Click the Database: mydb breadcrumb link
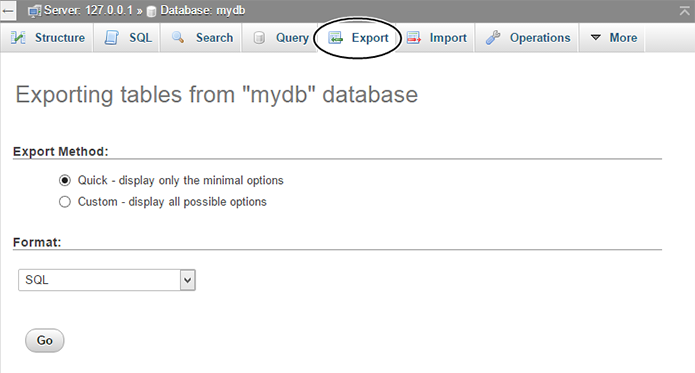This screenshot has height=373, width=695. click(x=203, y=10)
